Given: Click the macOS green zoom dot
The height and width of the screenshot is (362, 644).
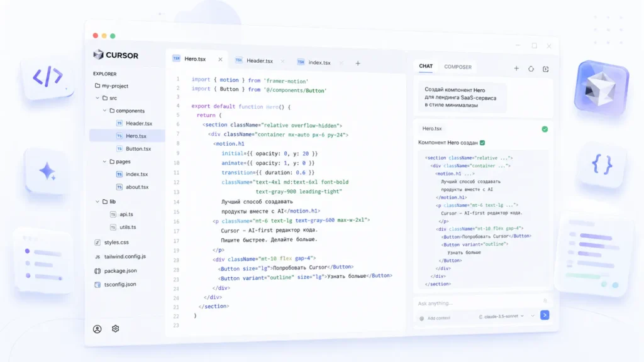Looking at the screenshot, I should pyautogui.click(x=113, y=36).
